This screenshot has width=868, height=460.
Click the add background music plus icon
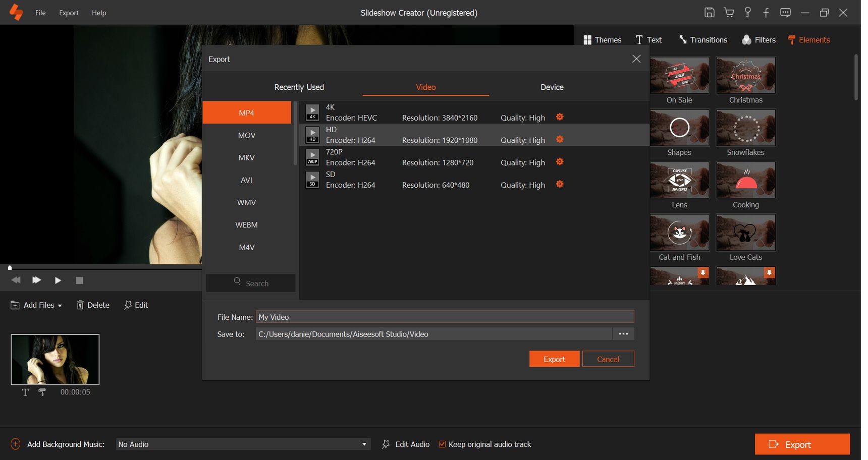tap(16, 444)
